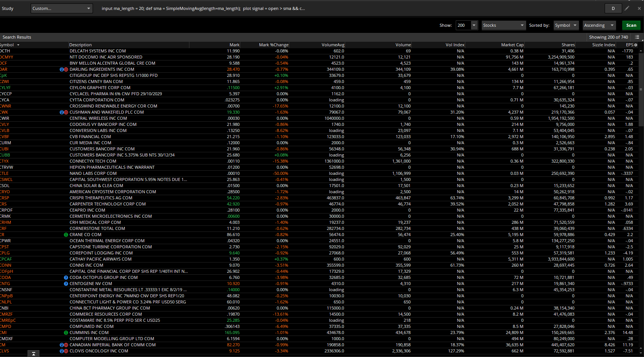Select the CUBI symbol
The width and height of the screenshot is (644, 357).
pyautogui.click(x=4, y=149)
